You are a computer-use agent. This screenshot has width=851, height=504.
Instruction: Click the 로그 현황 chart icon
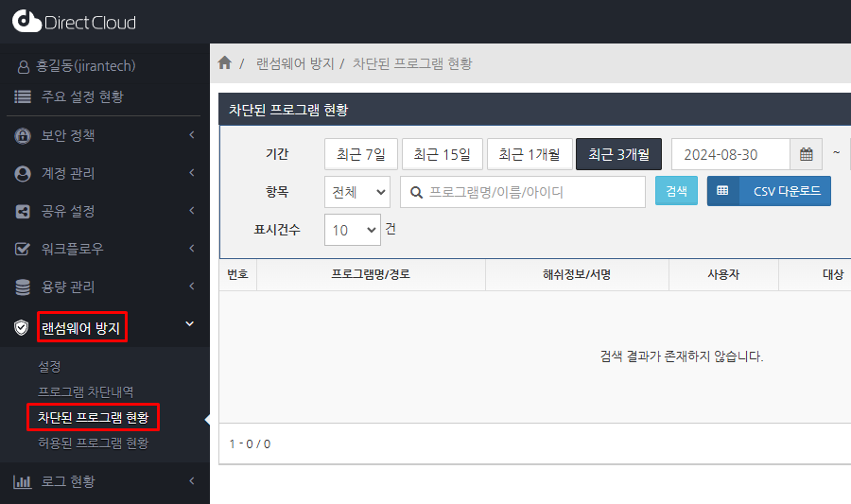pyautogui.click(x=23, y=481)
